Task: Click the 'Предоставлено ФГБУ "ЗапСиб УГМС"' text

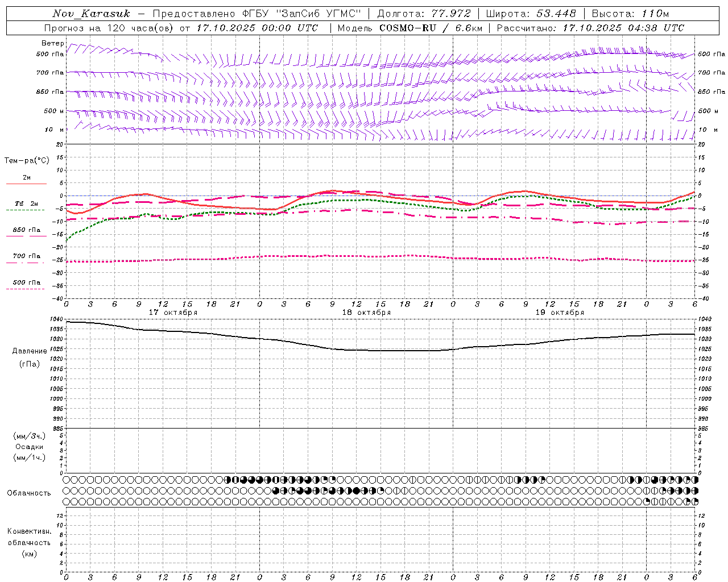Action: coord(257,14)
